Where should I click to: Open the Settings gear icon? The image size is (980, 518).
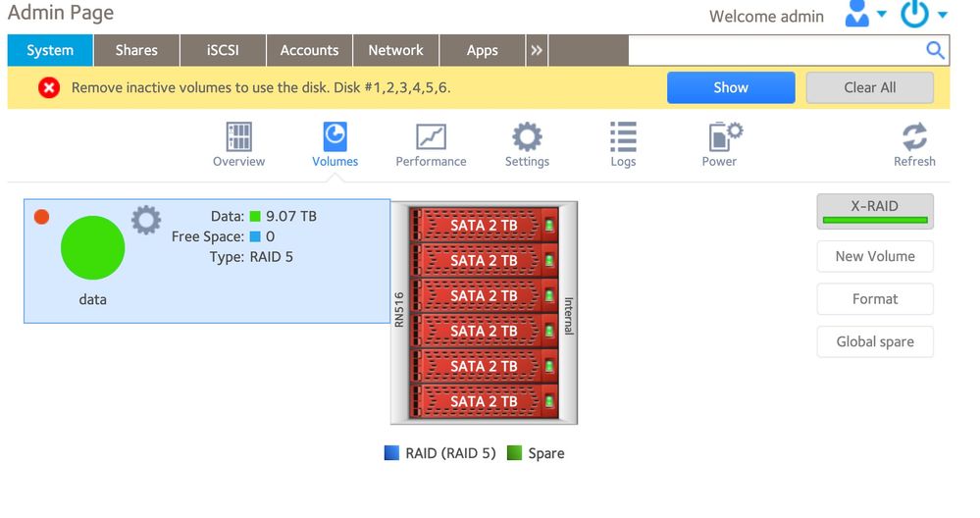pos(527,136)
